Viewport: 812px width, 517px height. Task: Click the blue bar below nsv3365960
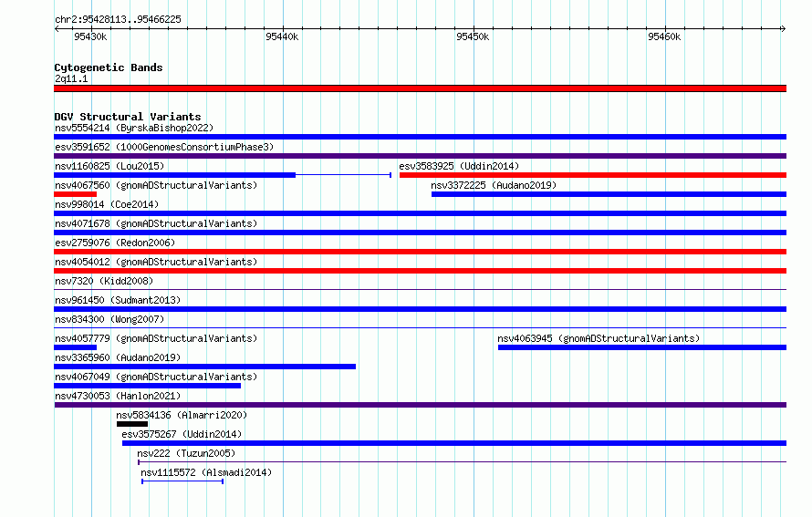coord(204,367)
